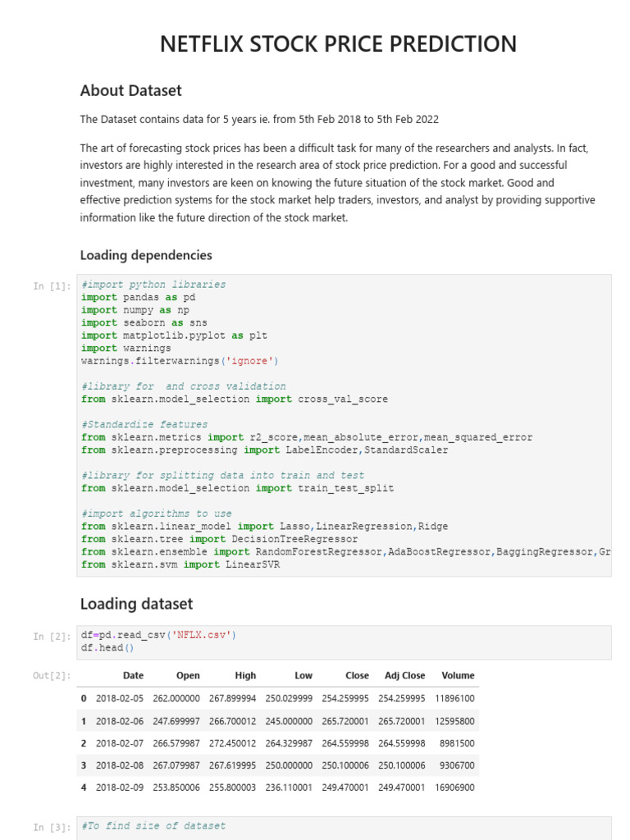630x840 pixels.
Task: Click the warnings.filterwarnings('ignore') line
Action: click(180, 361)
